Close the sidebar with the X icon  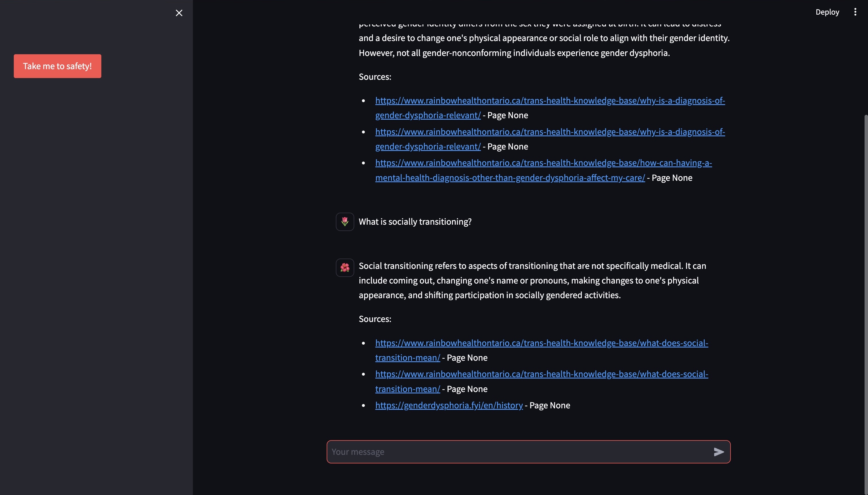[179, 13]
